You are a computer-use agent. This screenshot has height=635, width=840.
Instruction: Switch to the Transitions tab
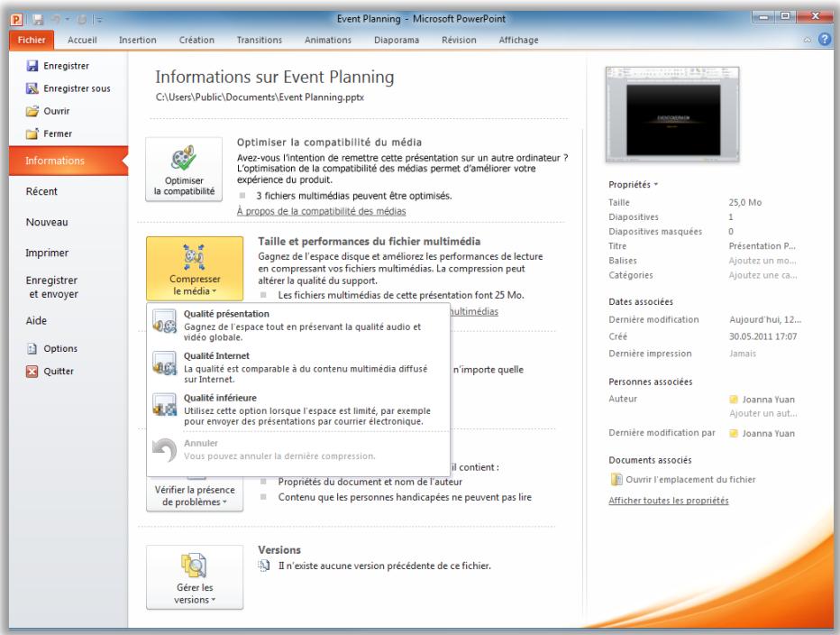pyautogui.click(x=260, y=40)
